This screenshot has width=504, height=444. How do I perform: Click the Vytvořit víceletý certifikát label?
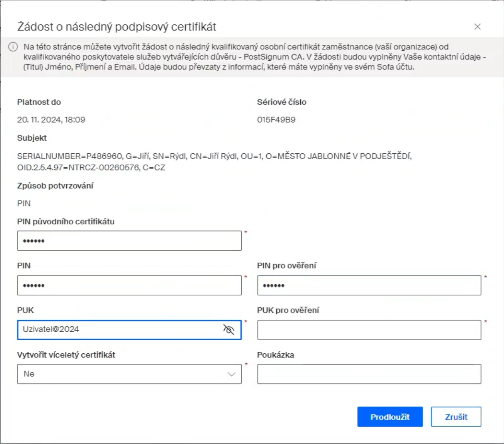[x=66, y=355]
